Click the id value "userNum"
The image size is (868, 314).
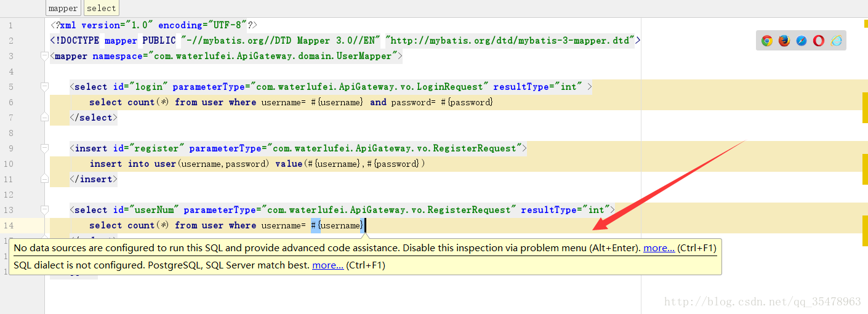152,210
